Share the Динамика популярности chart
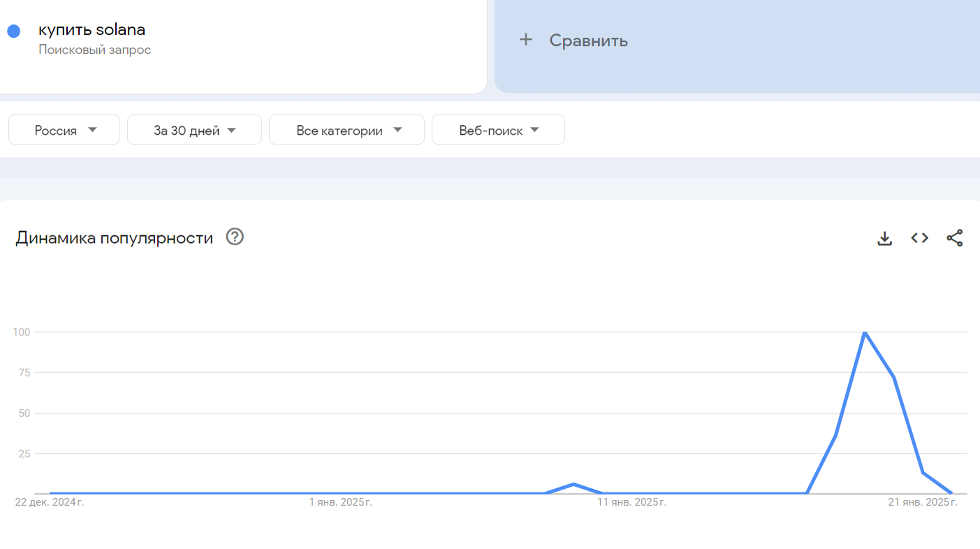The height and width of the screenshot is (549, 980). [955, 238]
